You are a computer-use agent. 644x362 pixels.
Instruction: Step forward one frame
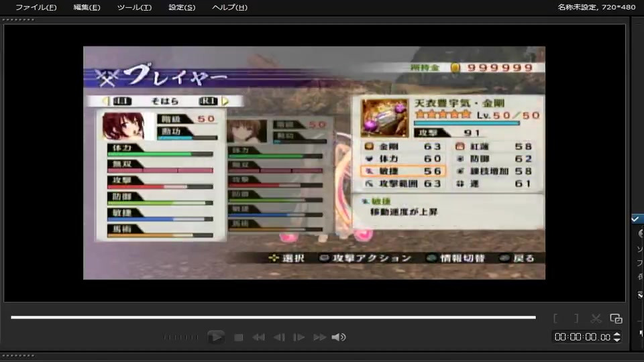tap(299, 337)
